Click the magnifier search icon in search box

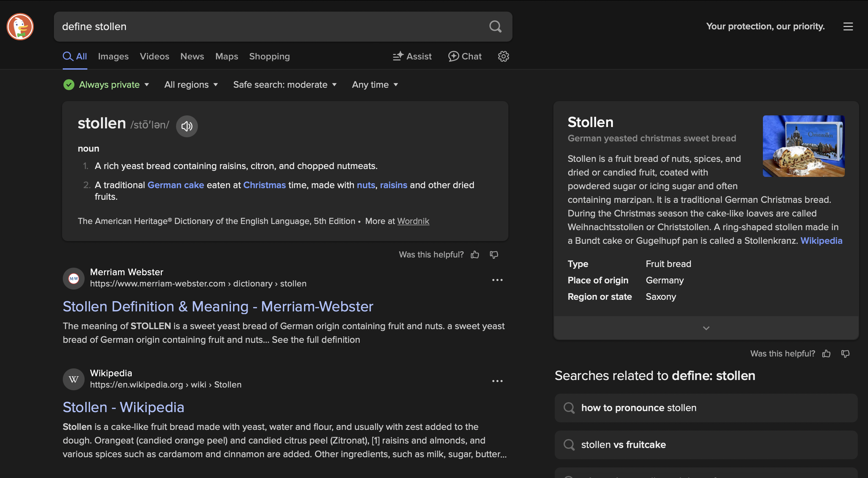pos(495,27)
